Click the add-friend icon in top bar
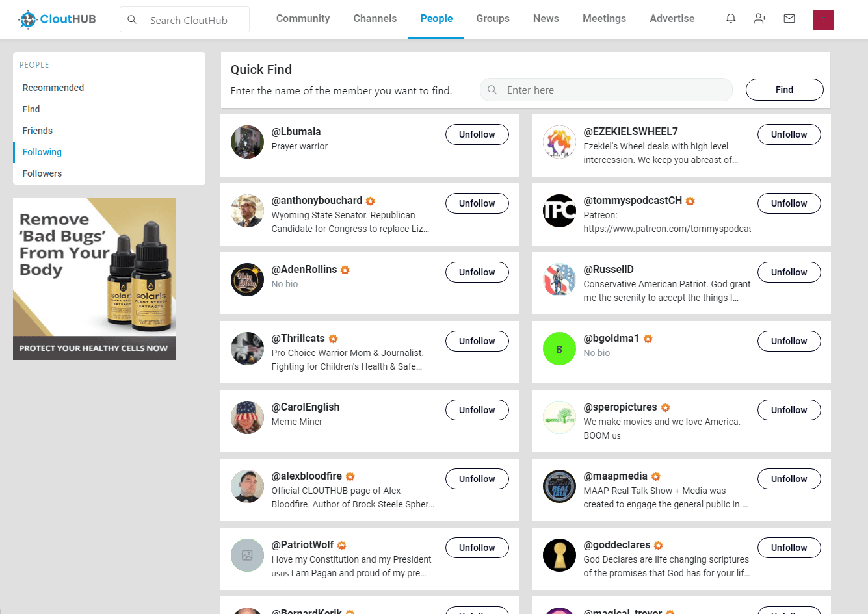This screenshot has height=614, width=868. pos(759,18)
